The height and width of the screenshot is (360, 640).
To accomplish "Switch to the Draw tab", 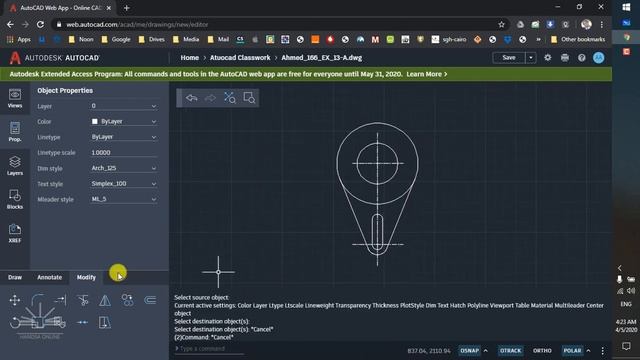I will coord(15,277).
